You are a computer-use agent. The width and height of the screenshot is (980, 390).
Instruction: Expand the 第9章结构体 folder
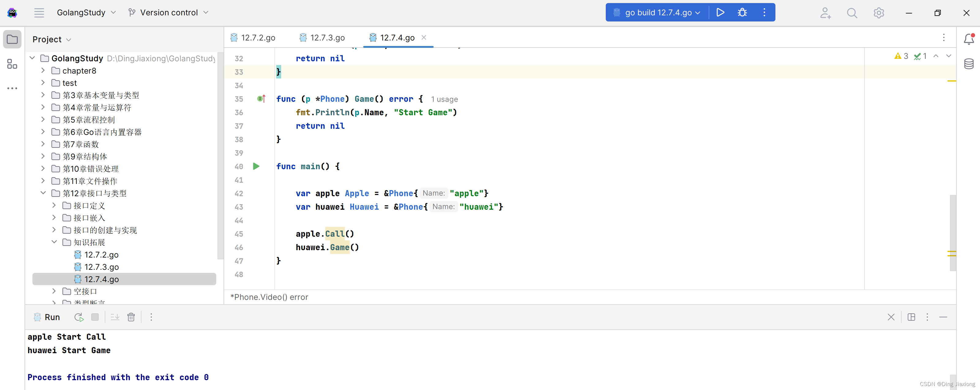tap(43, 156)
